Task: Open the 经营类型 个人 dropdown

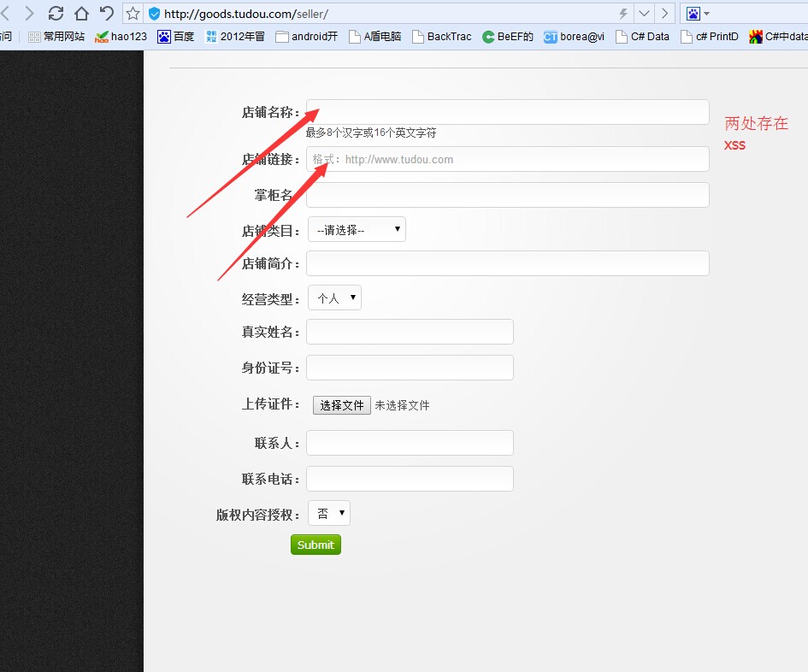Action: 334,298
